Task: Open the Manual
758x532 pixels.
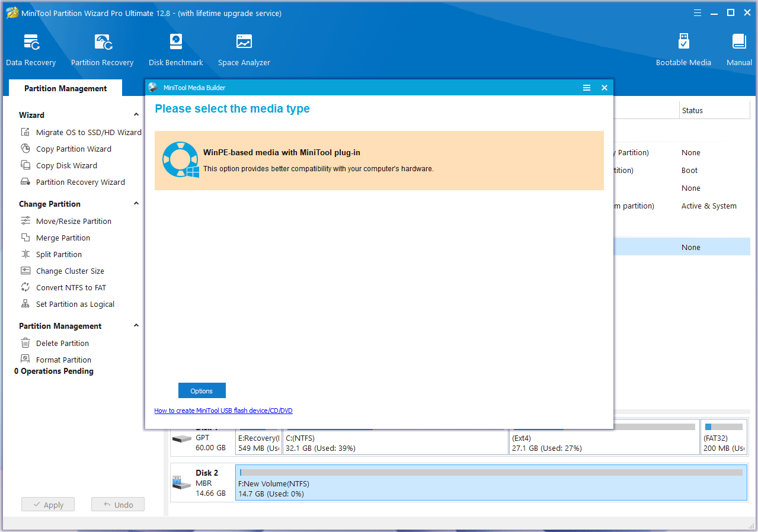Action: [x=739, y=50]
